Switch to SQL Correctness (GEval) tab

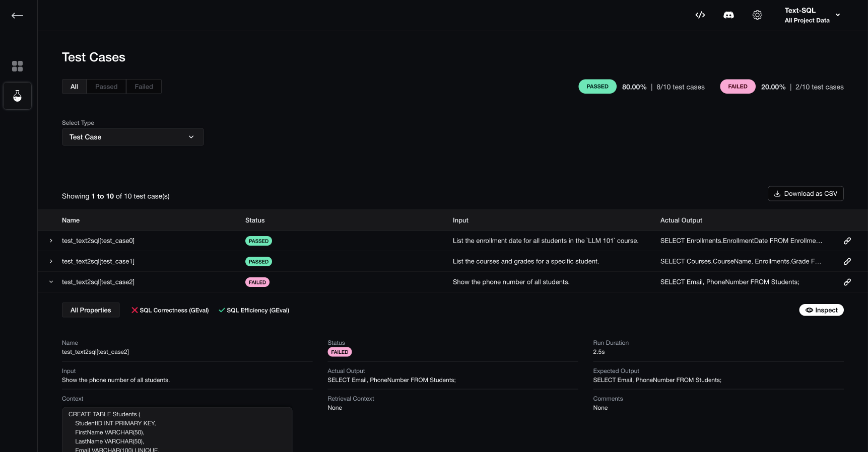click(x=170, y=311)
